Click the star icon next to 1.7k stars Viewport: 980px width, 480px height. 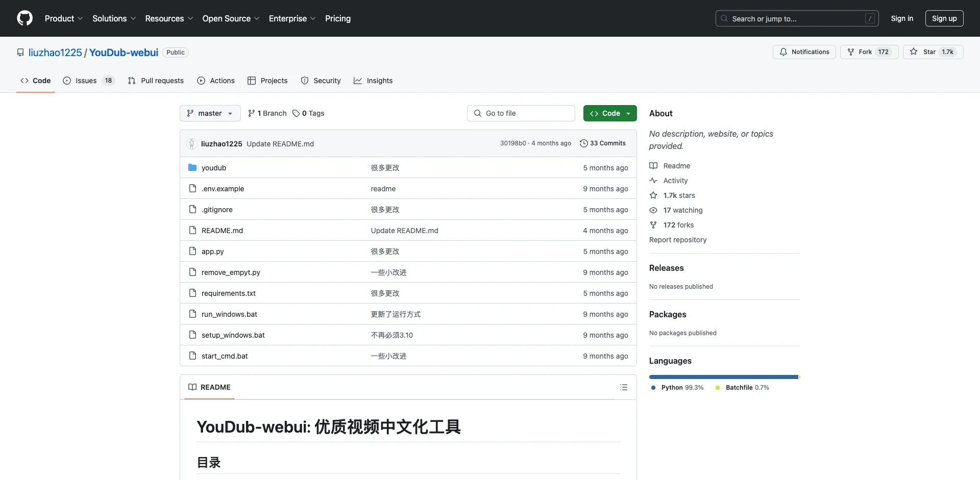653,195
